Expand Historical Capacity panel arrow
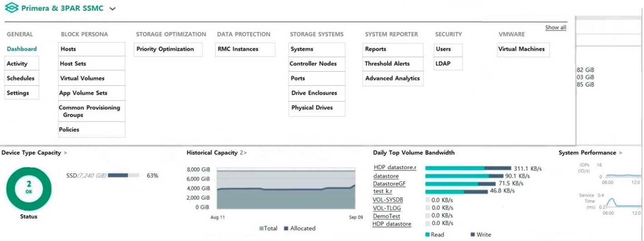Image resolution: width=644 pixels, height=241 pixels. point(245,153)
